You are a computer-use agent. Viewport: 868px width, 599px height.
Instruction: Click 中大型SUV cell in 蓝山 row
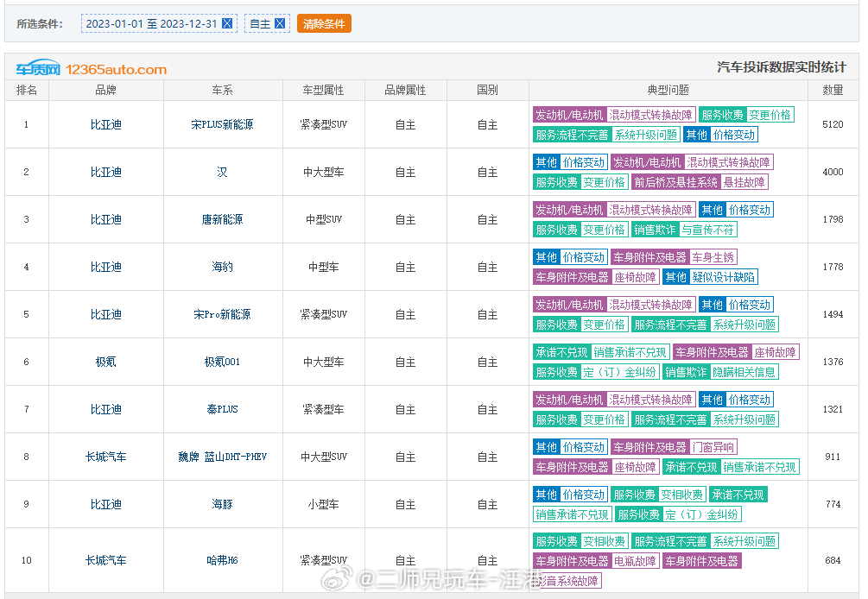[323, 457]
